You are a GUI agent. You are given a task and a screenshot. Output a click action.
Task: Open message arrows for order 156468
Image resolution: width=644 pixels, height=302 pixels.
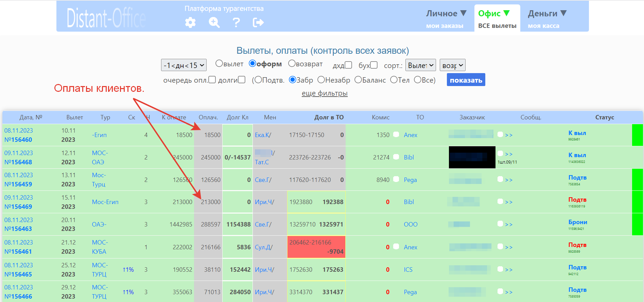(509, 154)
